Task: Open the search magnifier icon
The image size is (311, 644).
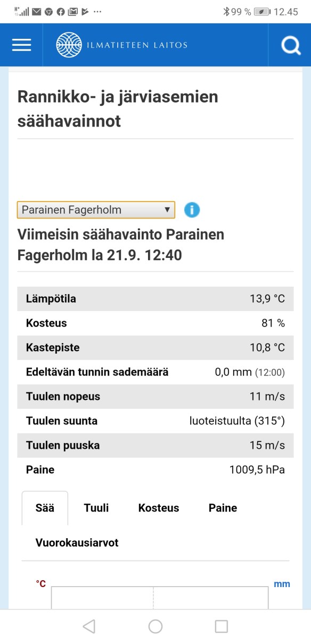Action: pos(290,45)
